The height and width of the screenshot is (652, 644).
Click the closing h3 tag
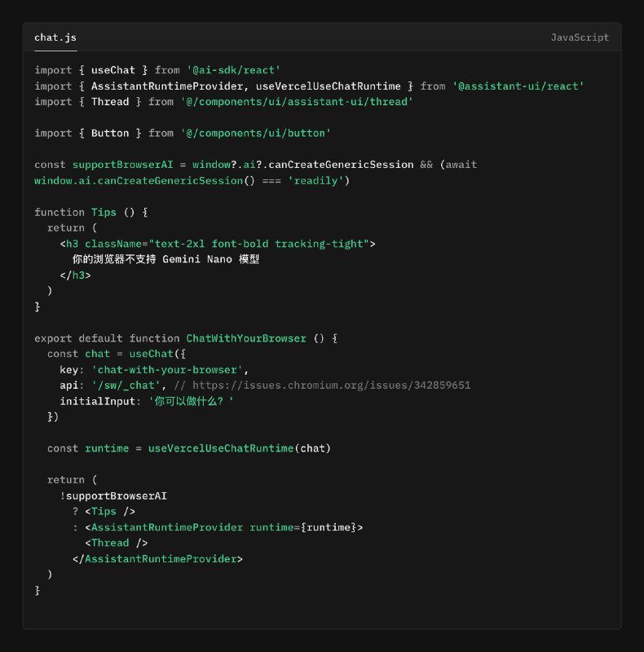(75, 275)
